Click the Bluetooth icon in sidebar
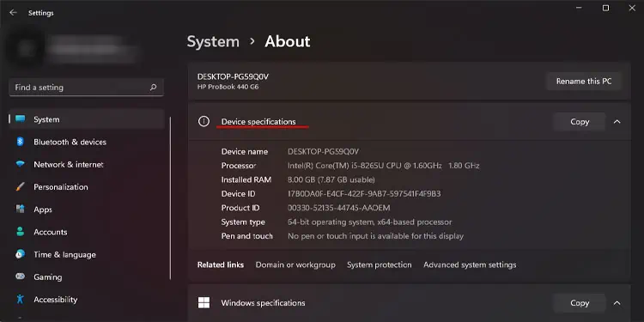 point(20,142)
